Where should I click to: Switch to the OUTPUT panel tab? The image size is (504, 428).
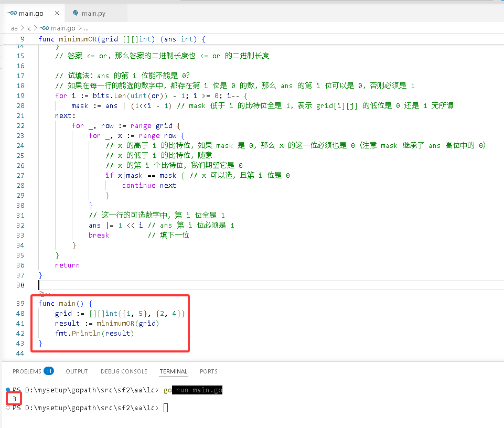point(77,371)
